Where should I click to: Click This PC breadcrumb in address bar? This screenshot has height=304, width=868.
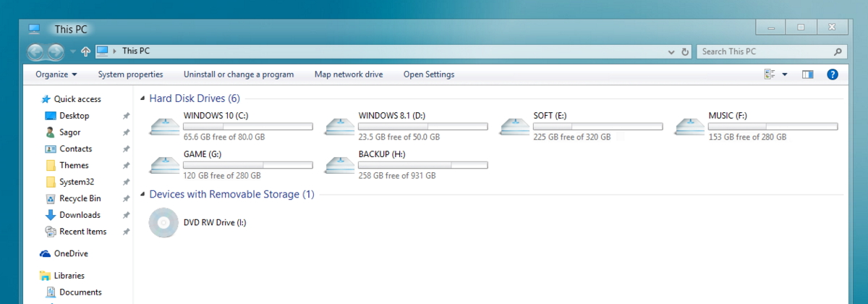(x=136, y=51)
